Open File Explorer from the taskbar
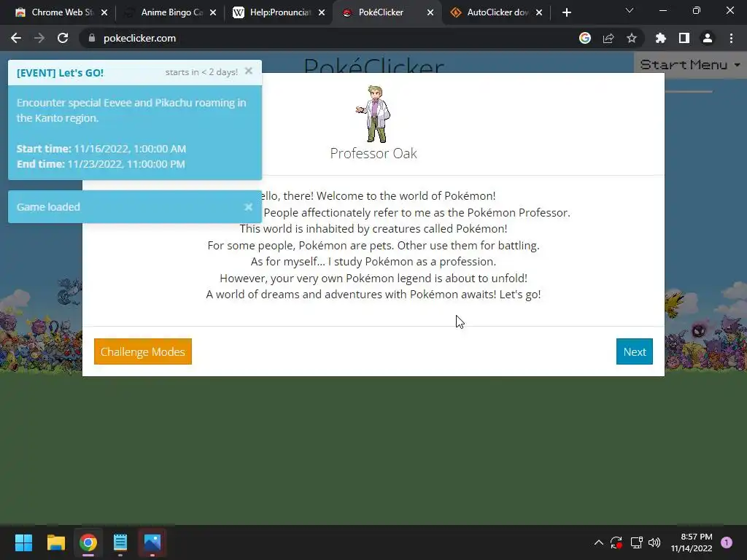The width and height of the screenshot is (747, 560). click(55, 542)
